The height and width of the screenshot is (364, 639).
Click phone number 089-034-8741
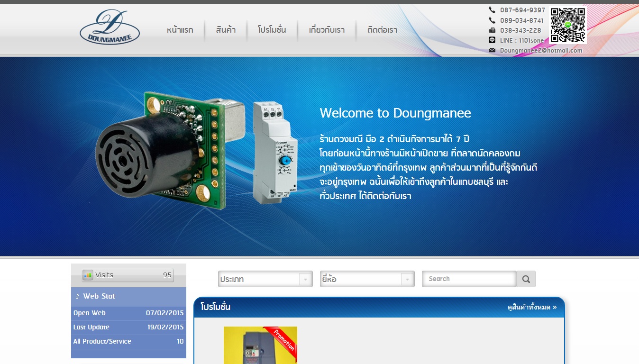[522, 20]
